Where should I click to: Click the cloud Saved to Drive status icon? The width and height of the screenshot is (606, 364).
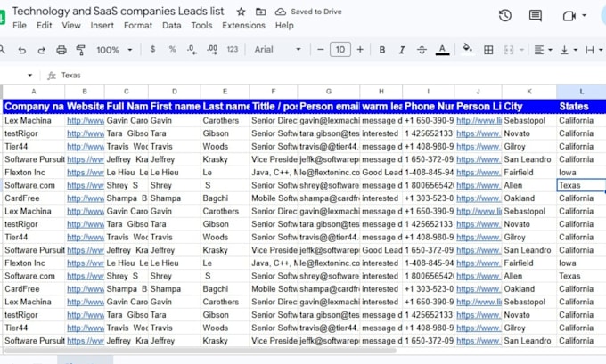280,12
